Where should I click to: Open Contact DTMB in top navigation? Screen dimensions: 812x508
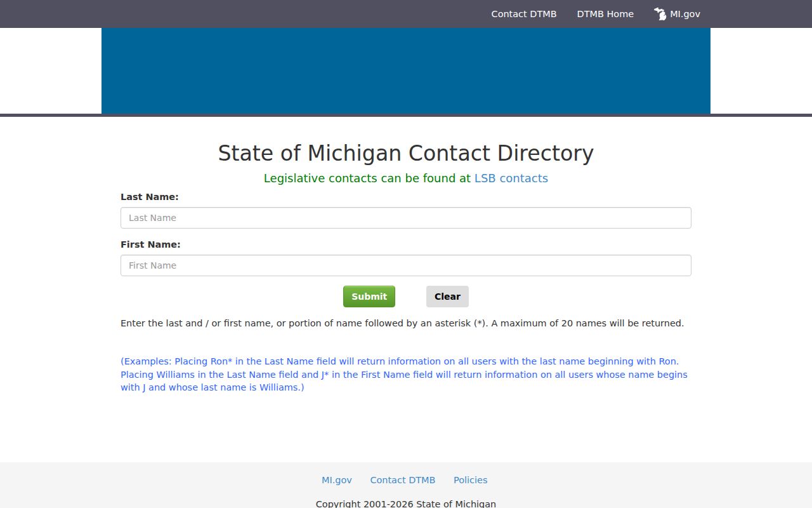523,14
